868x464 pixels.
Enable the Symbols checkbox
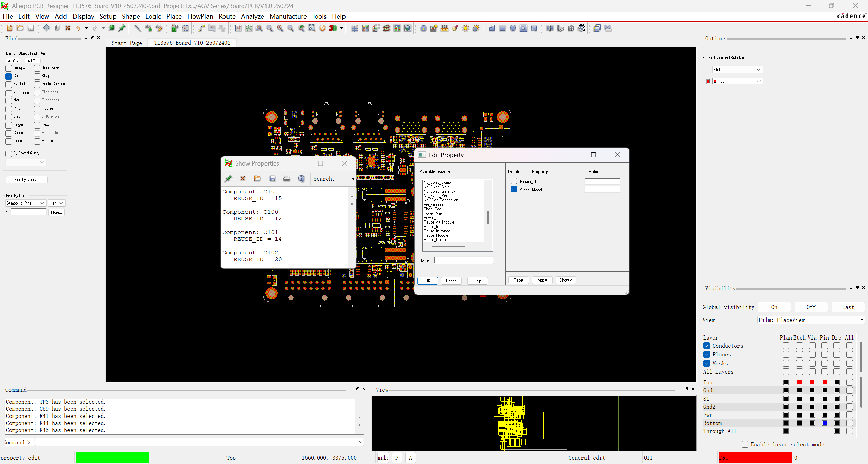coord(9,84)
